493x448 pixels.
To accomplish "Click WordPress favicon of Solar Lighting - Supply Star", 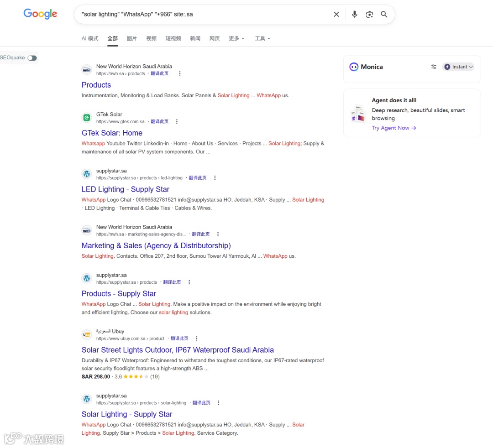I will [x=86, y=399].
